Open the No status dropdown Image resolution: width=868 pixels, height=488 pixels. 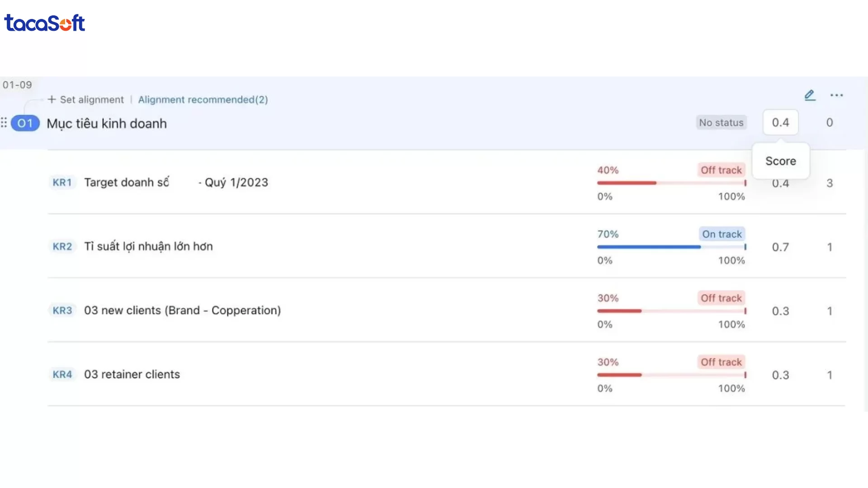721,123
